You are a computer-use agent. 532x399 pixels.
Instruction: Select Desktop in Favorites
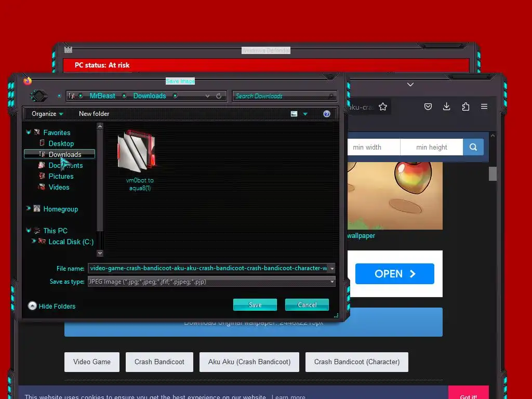pyautogui.click(x=61, y=143)
